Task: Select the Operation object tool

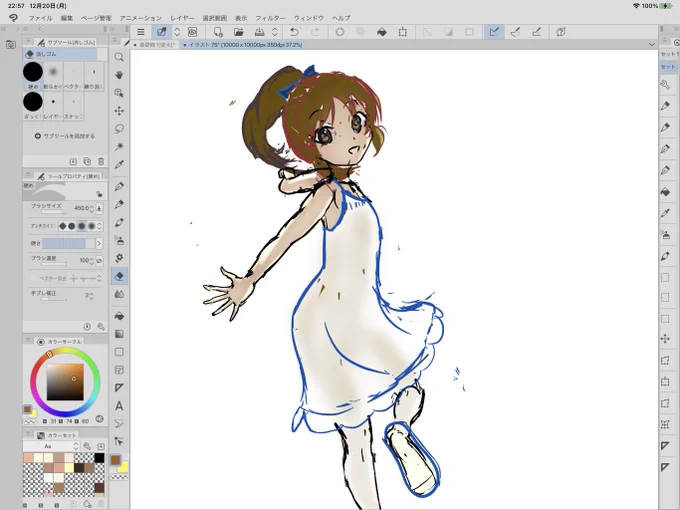Action: click(119, 93)
